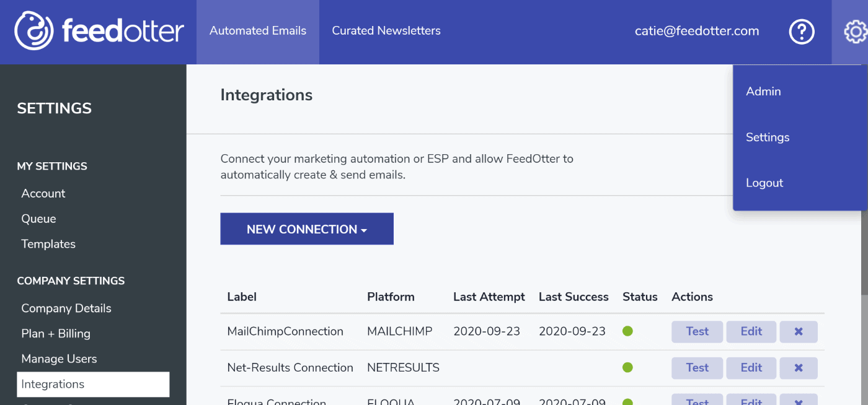Expand the NEW CONNECTION dropdown
868x405 pixels.
307,229
